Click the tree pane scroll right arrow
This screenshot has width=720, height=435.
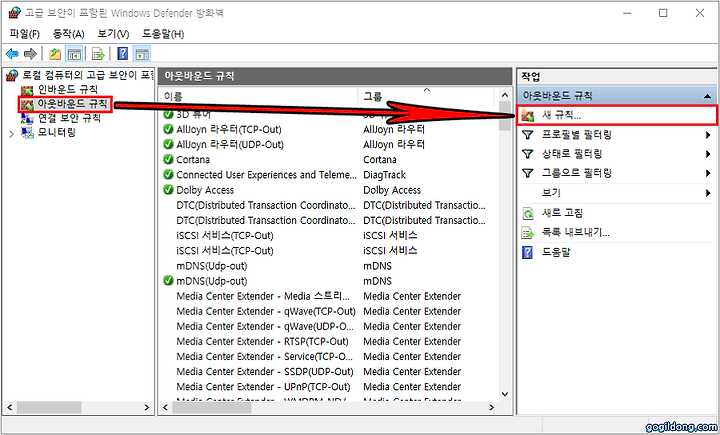point(146,407)
